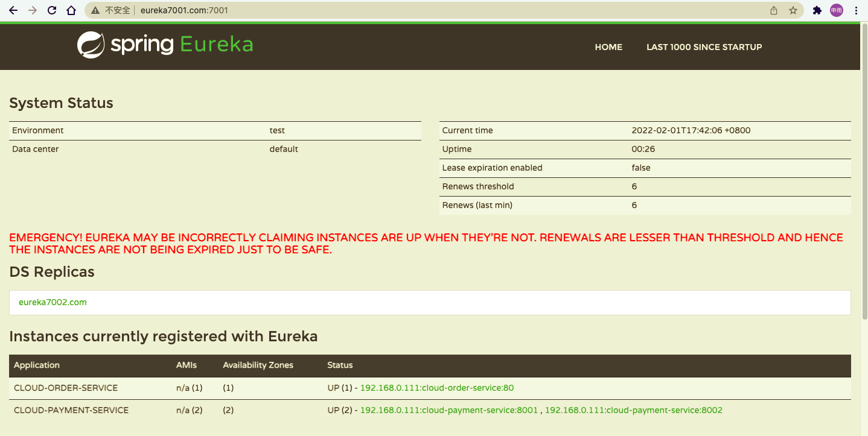Click the Lease expiration enabled value false
Screen dimensions: 868x436
(x=641, y=168)
